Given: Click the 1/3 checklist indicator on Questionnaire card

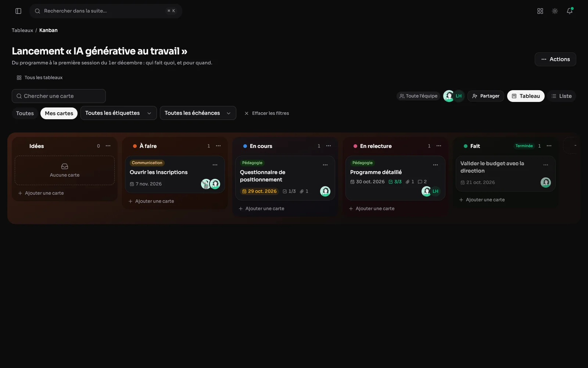Looking at the screenshot, I should point(289,191).
